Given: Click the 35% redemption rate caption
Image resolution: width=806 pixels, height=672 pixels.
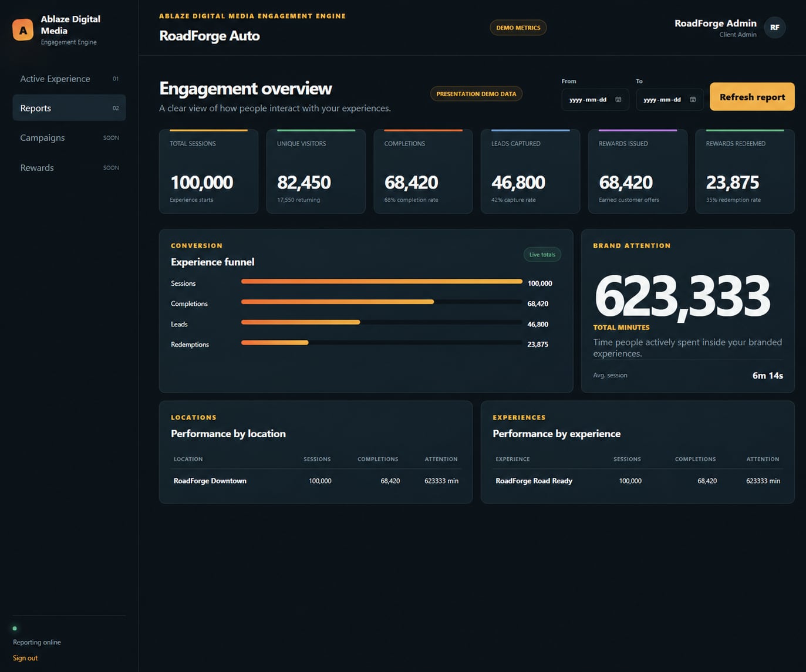Looking at the screenshot, I should tap(733, 200).
